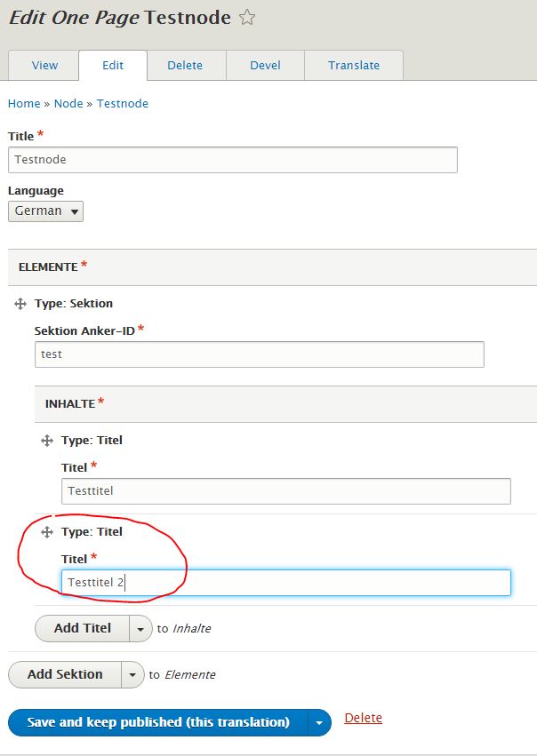
Task: Click the Add Sektion button
Action: [66, 674]
